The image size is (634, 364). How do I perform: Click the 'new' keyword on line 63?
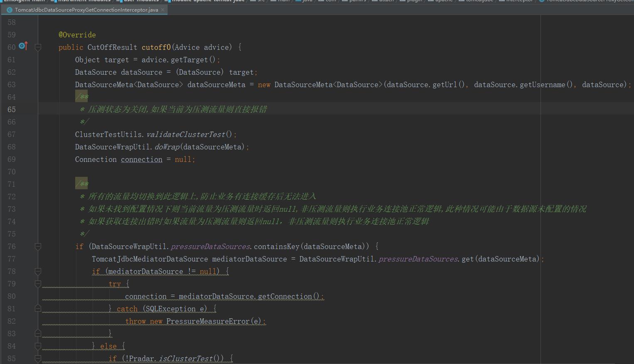coord(264,85)
